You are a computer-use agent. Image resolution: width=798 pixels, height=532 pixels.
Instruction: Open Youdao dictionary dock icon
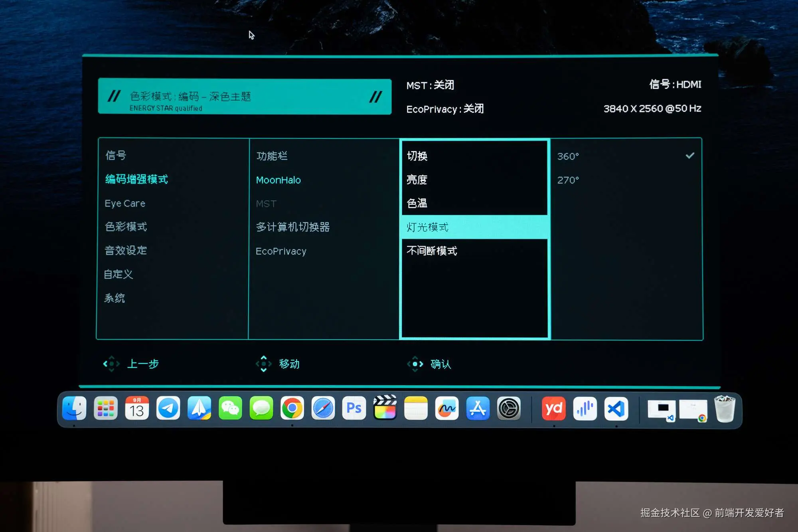point(554,409)
